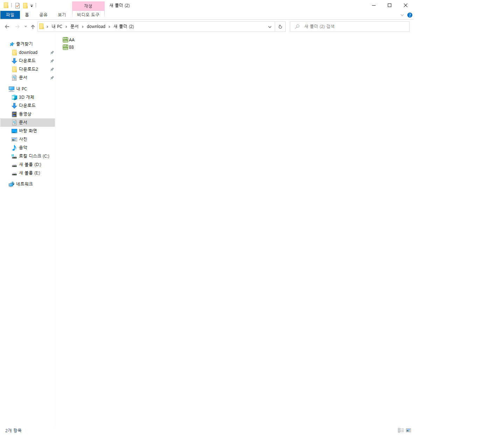Open the quick access toolbar customize dropdown
The height and width of the screenshot is (435, 504).
[x=31, y=5]
